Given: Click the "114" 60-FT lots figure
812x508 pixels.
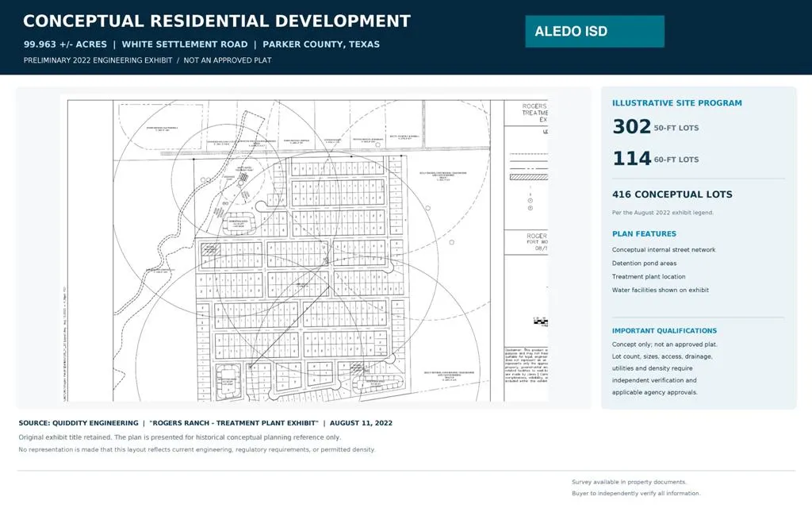Looking at the screenshot, I should click(631, 158).
